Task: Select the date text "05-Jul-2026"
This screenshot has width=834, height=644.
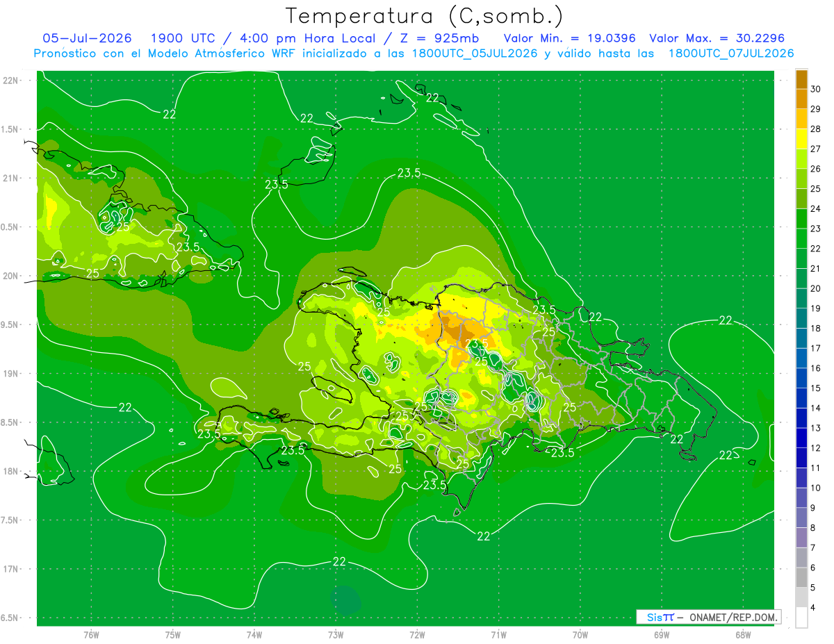Action: click(87, 38)
